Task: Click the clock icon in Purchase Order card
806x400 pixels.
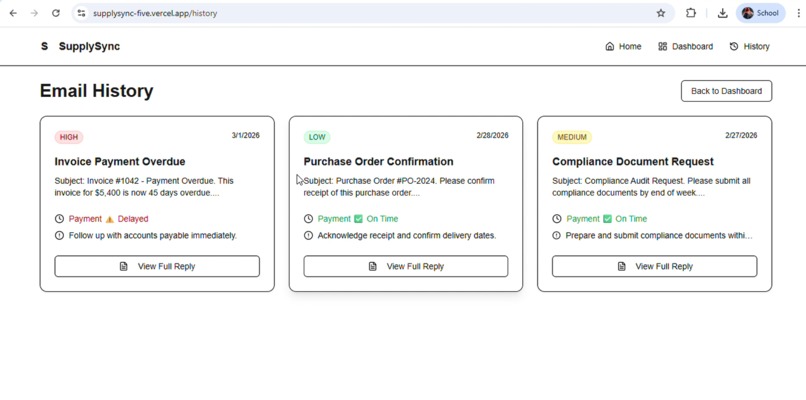Action: click(x=308, y=219)
